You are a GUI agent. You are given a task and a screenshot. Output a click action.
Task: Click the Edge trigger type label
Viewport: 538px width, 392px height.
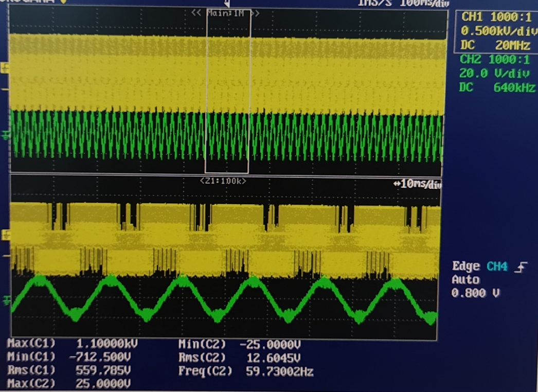coord(466,266)
